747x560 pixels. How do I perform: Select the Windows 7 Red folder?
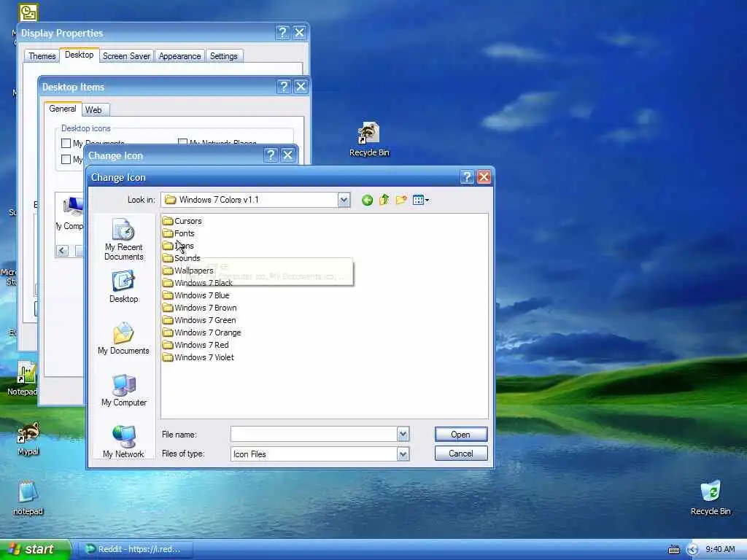pyautogui.click(x=196, y=345)
